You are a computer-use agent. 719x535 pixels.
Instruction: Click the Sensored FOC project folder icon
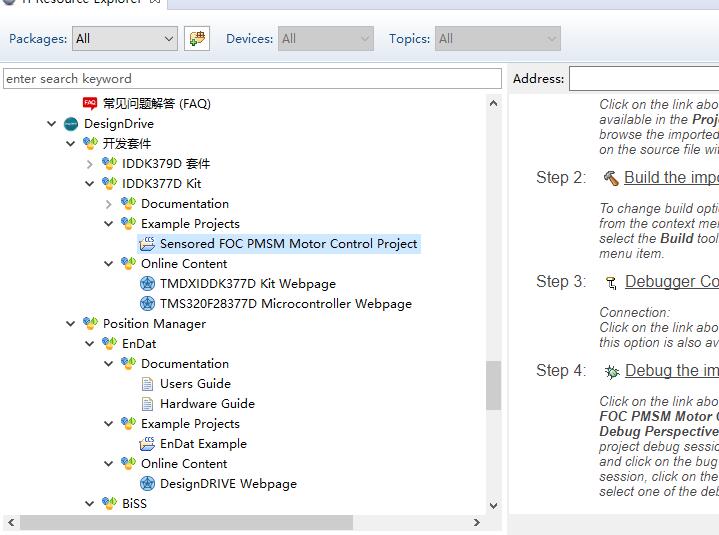coord(147,244)
